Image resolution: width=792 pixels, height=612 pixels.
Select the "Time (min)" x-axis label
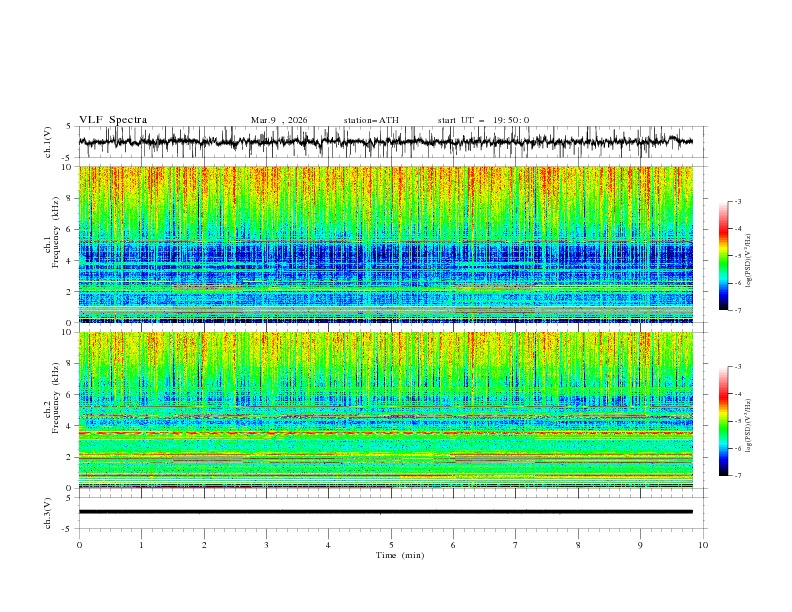(x=400, y=555)
